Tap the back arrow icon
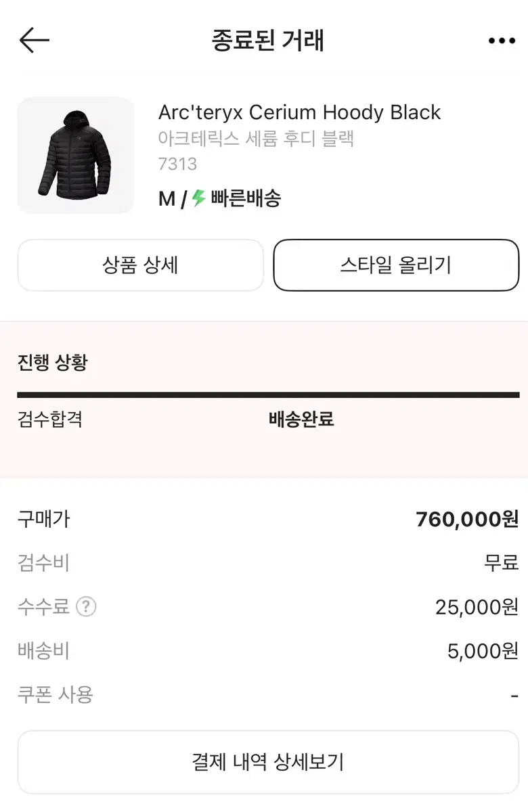The height and width of the screenshot is (812, 528). click(x=35, y=41)
